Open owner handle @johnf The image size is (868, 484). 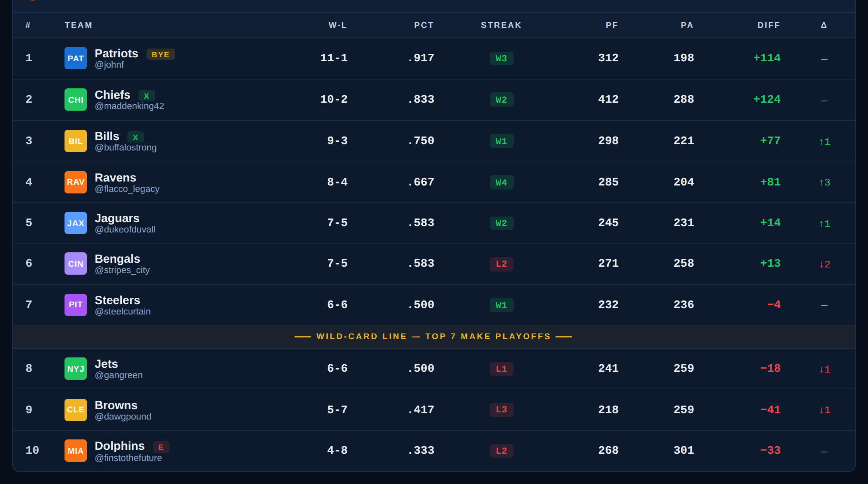109,65
